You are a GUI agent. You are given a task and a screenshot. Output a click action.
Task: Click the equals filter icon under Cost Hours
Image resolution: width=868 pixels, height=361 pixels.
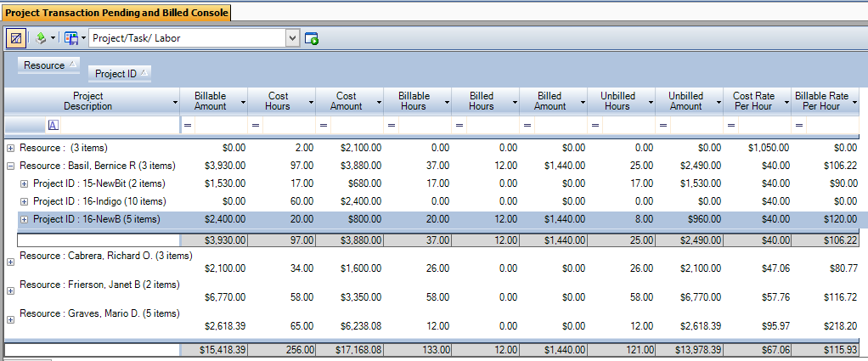(x=255, y=126)
